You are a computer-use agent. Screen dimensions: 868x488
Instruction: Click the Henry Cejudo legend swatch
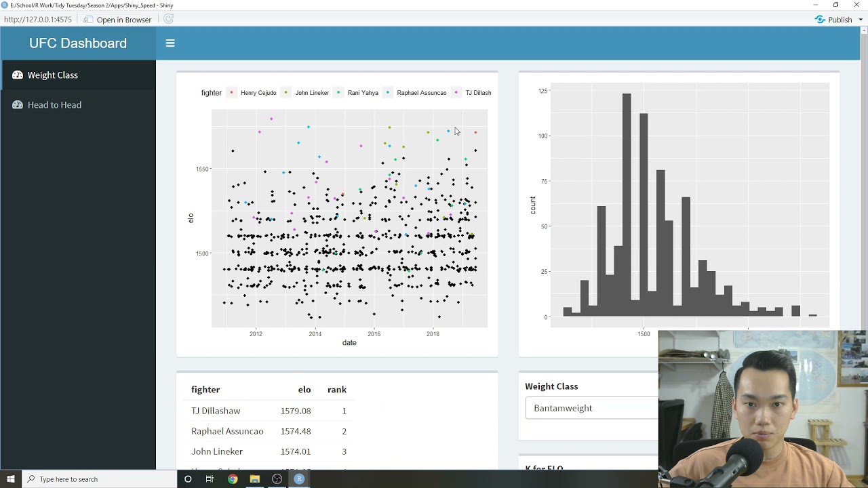(231, 93)
